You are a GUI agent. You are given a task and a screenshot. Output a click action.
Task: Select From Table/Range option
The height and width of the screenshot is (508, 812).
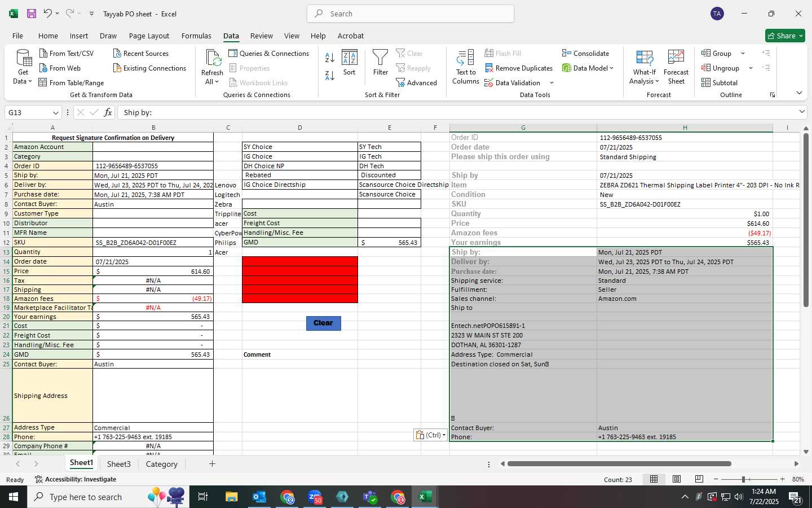pos(71,82)
